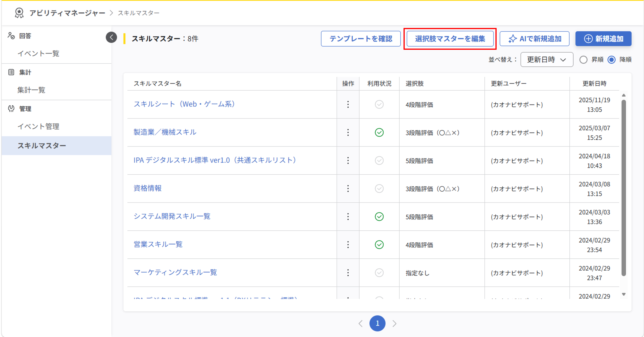Select スキルマスター in sidebar
The image size is (644, 337).
[x=56, y=145]
